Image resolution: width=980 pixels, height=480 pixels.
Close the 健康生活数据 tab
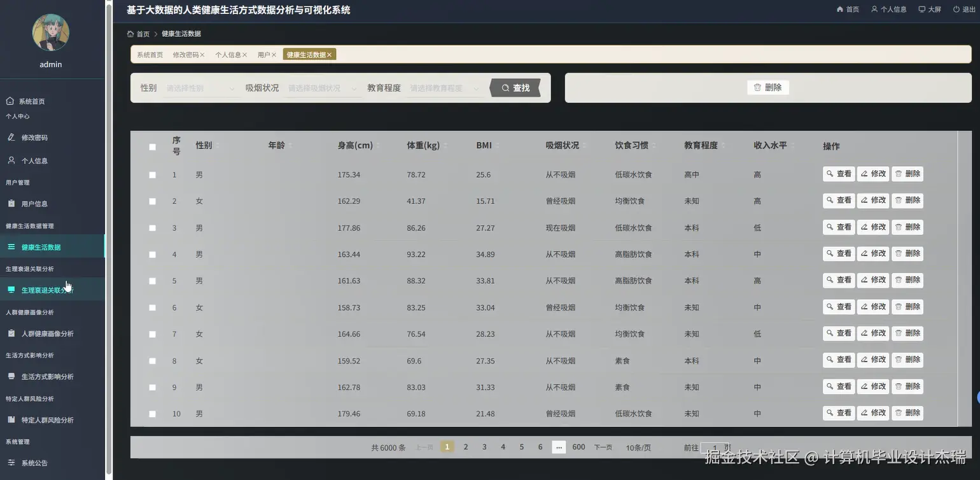tap(330, 55)
